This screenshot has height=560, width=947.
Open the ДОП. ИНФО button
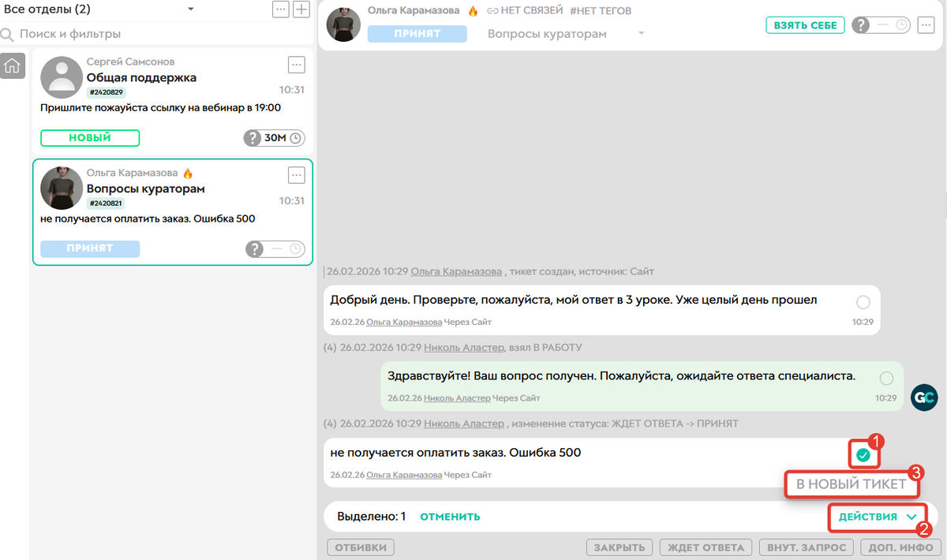pos(900,547)
